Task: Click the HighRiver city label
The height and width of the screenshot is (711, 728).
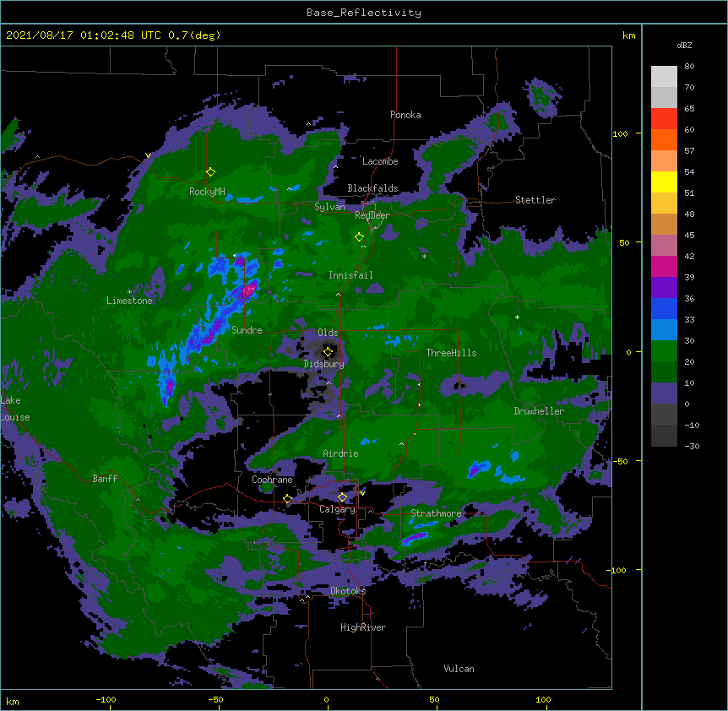Action: point(363,627)
